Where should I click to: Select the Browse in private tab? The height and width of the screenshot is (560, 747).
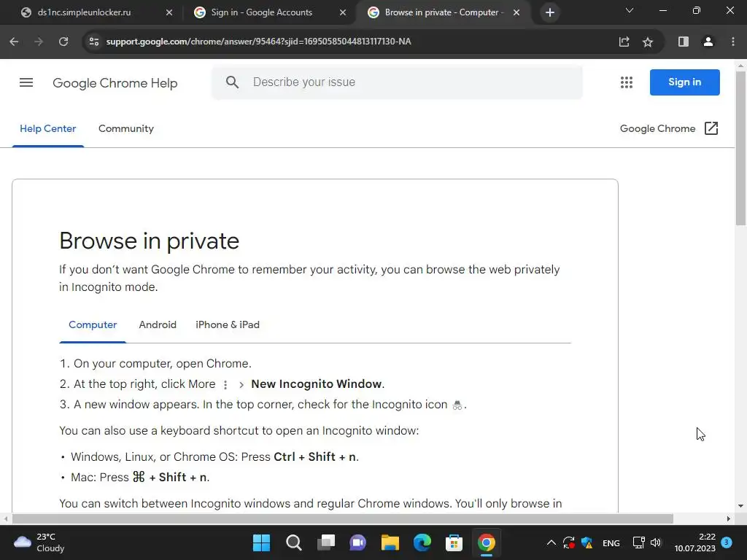coord(444,12)
